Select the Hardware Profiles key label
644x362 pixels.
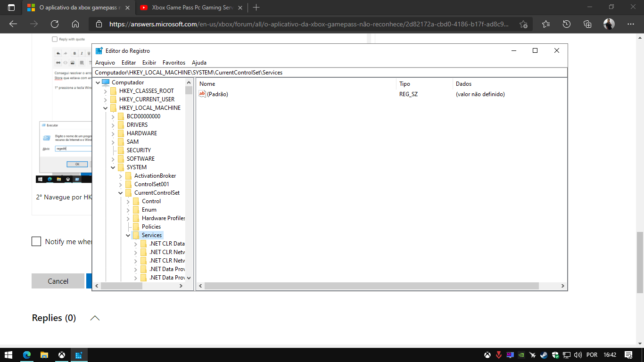163,218
